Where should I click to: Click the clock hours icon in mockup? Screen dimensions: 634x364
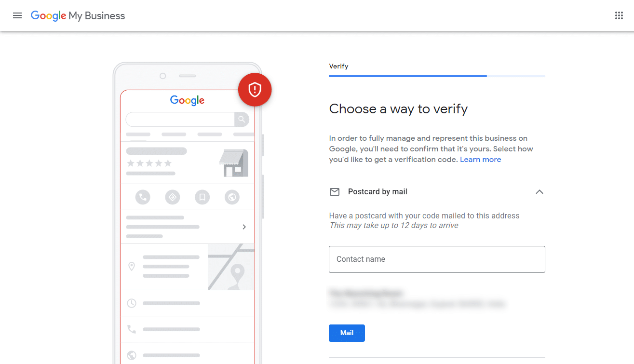132,303
